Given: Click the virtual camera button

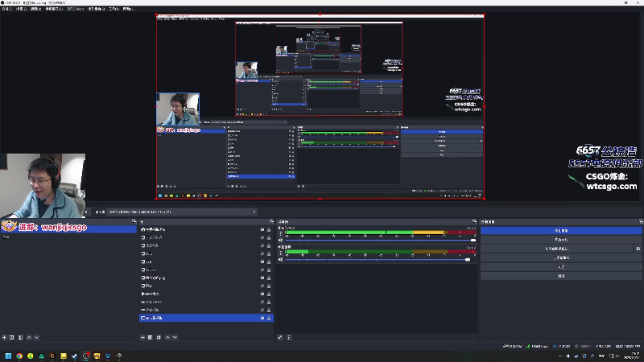Looking at the screenshot, I should pyautogui.click(x=557, y=249).
